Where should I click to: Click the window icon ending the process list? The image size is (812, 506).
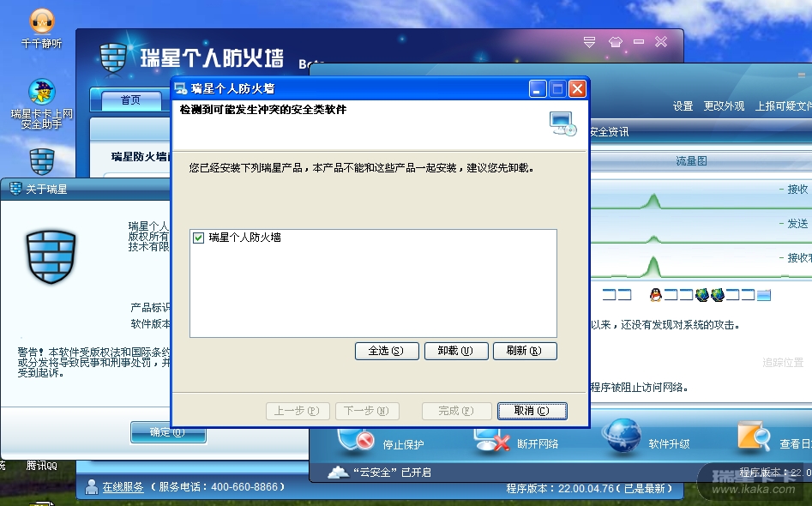764,295
